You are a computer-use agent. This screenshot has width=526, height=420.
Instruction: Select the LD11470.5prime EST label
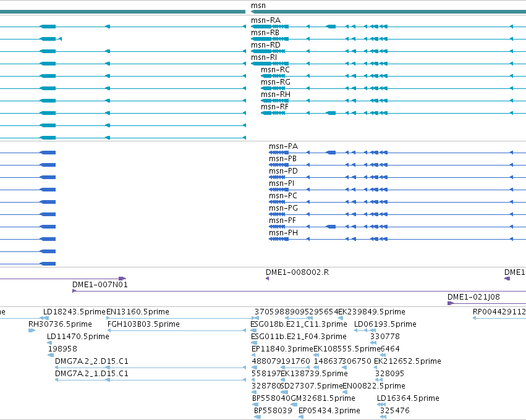[x=78, y=337]
